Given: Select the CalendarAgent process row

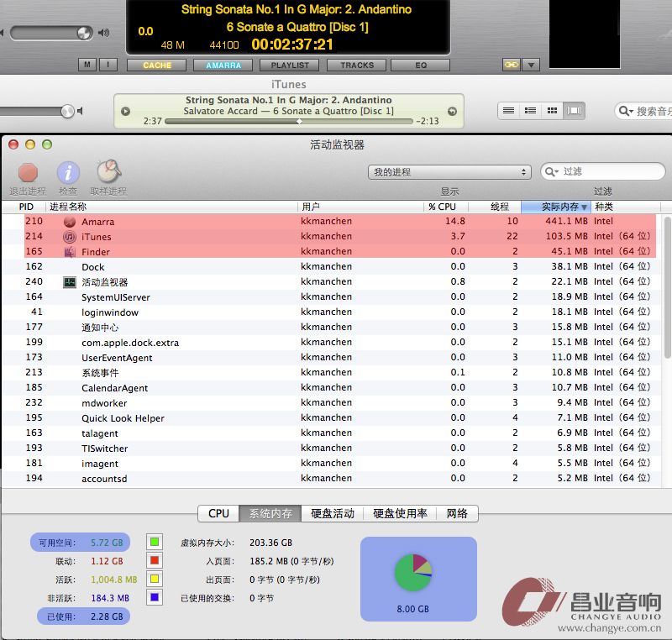Looking at the screenshot, I should click(332, 388).
